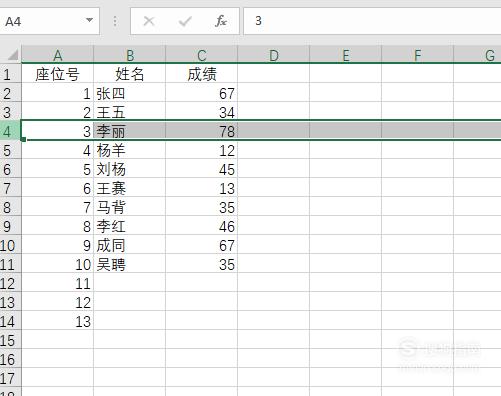Click seat number cell 13 in row 14
Image resolution: width=501 pixels, height=396 pixels.
point(58,321)
